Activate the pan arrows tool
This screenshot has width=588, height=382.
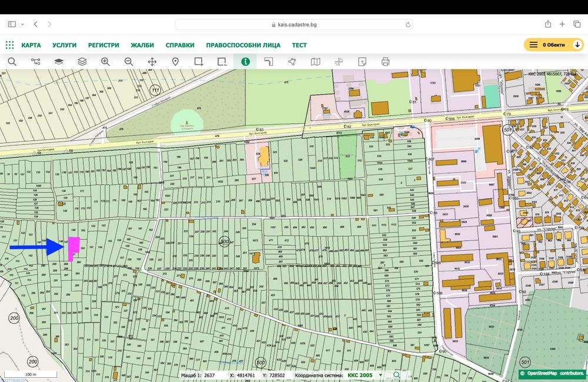[x=152, y=62]
